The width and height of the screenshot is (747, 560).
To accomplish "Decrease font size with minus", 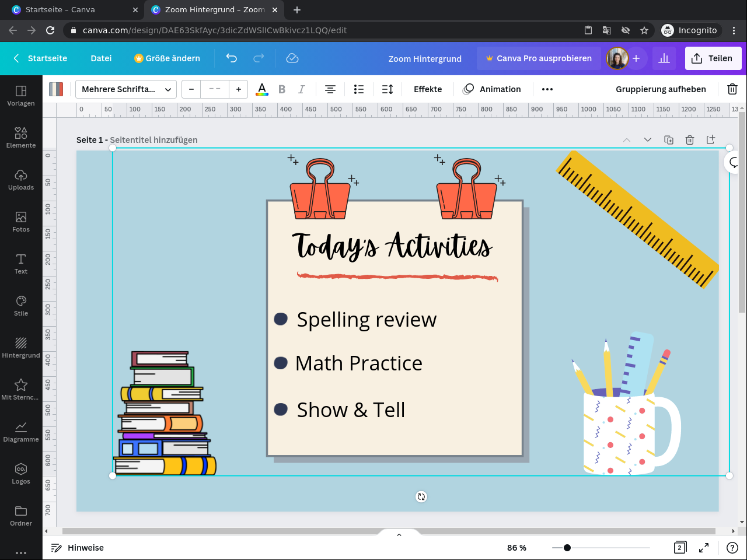I will tap(191, 89).
